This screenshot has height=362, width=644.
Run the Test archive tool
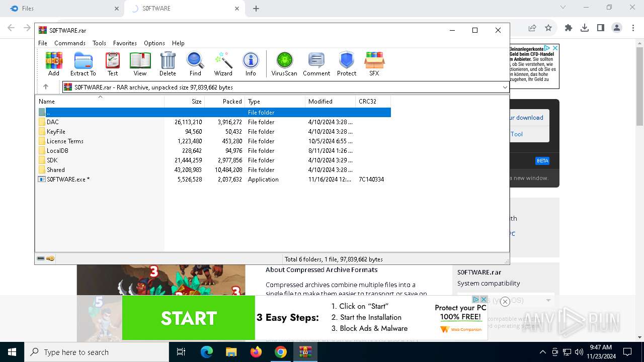click(x=113, y=64)
